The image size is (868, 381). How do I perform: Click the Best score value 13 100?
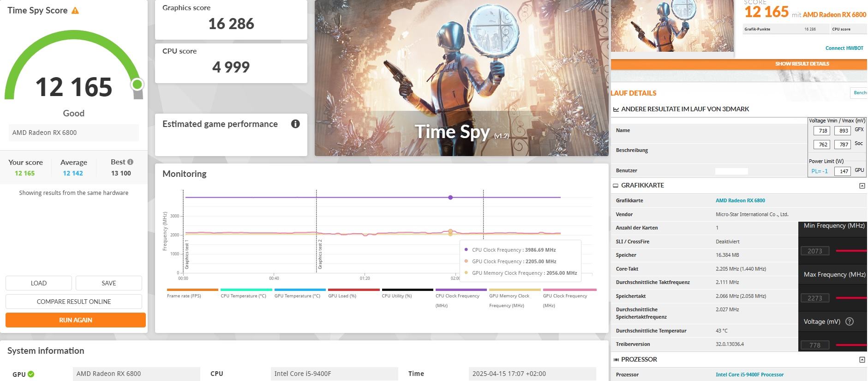121,173
